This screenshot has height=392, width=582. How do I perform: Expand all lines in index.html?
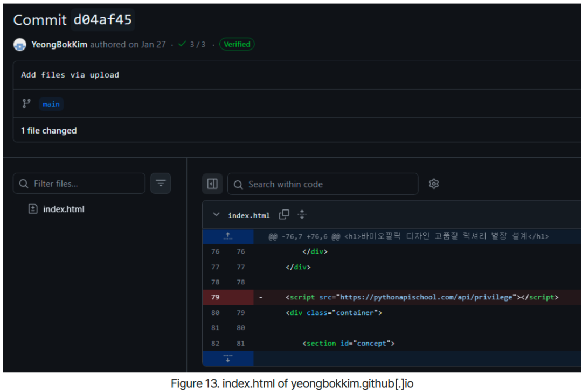point(302,214)
